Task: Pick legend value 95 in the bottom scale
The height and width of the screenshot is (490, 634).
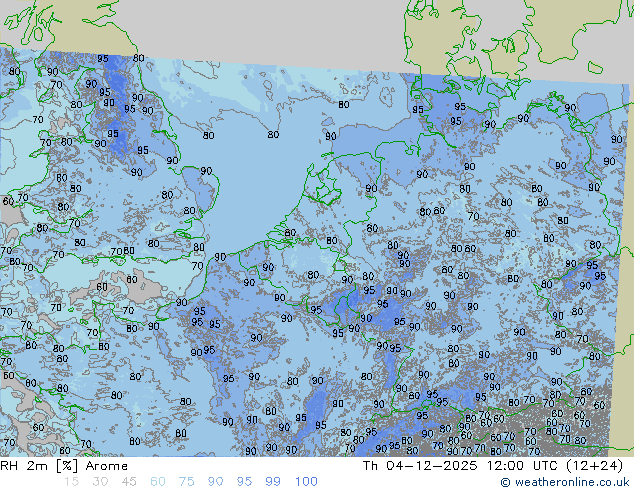Action: point(244,482)
